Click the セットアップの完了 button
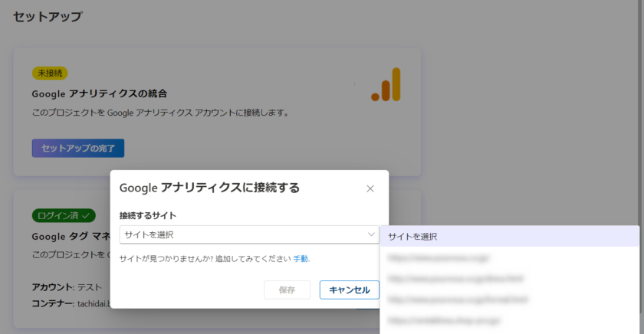The height and width of the screenshot is (334, 644). (x=78, y=148)
